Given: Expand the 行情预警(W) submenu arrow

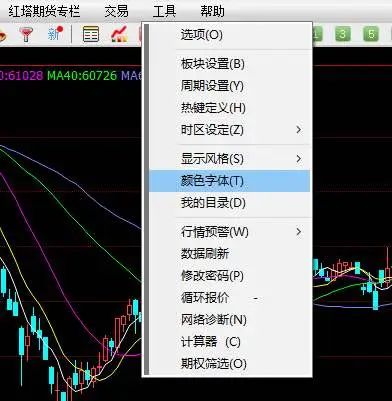Looking at the screenshot, I should click(299, 232).
